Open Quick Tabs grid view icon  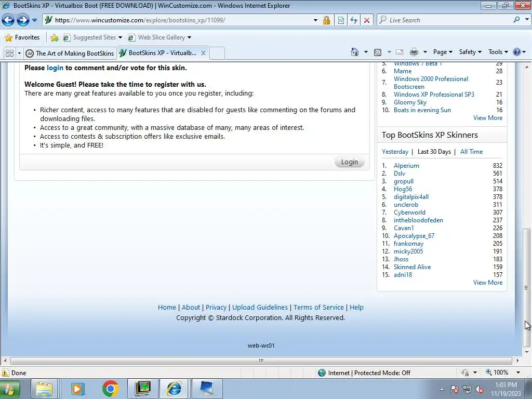click(9, 54)
